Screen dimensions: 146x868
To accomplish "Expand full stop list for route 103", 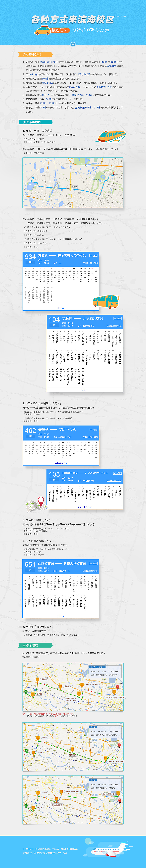I will coord(84,507).
